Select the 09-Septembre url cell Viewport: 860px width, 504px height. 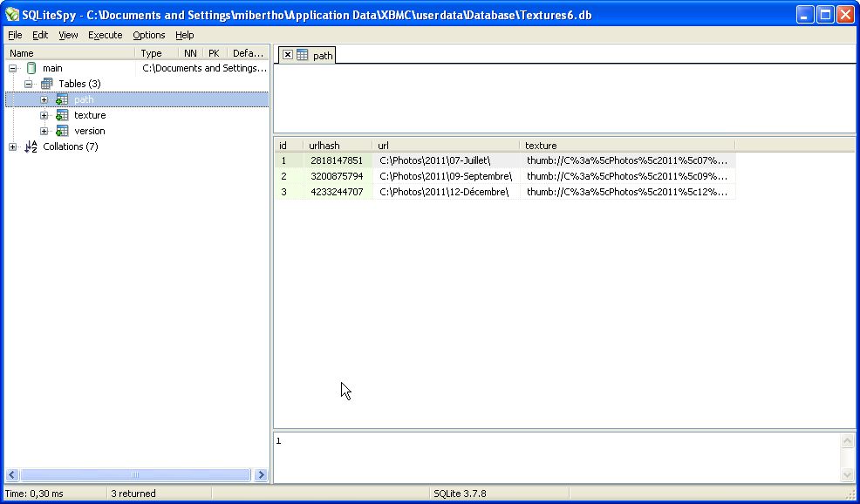(x=445, y=176)
